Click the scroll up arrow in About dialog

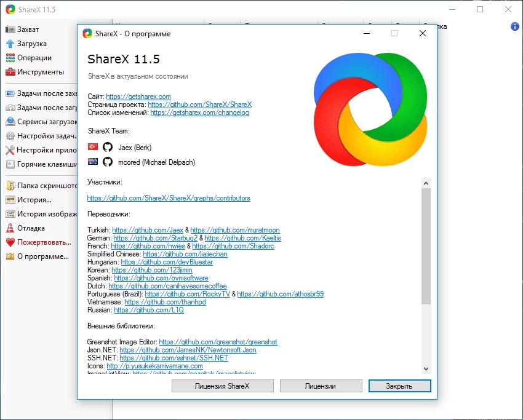[x=426, y=183]
